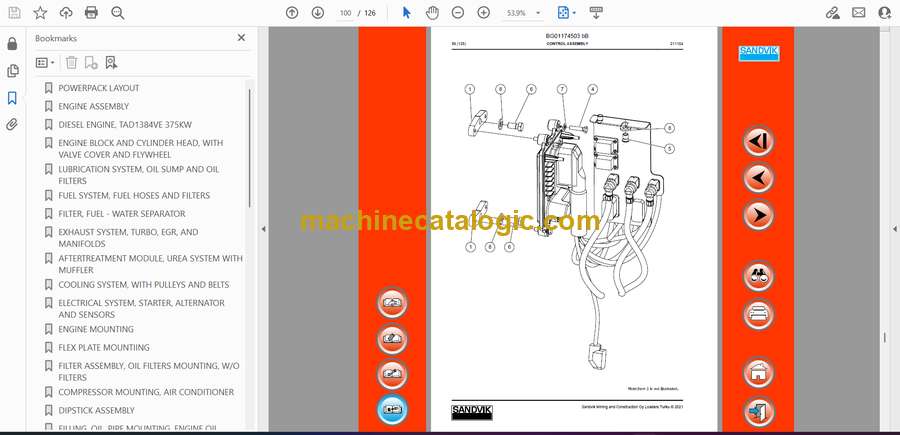Click the read mode keyboard icon
This screenshot has height=435, width=900.
596,13
